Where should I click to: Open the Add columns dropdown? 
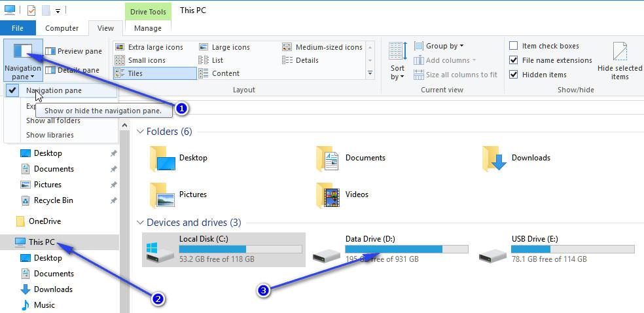coord(445,60)
